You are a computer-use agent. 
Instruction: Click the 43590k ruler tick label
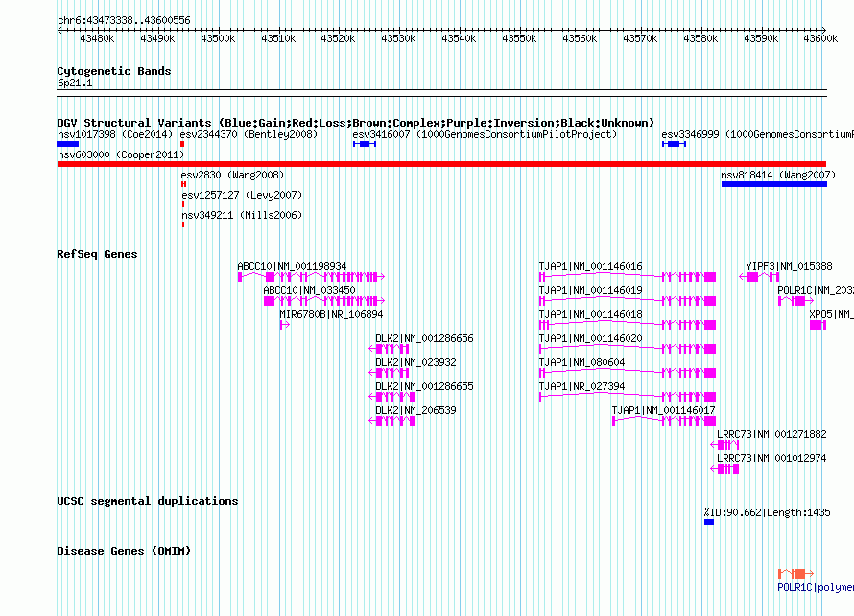point(761,38)
